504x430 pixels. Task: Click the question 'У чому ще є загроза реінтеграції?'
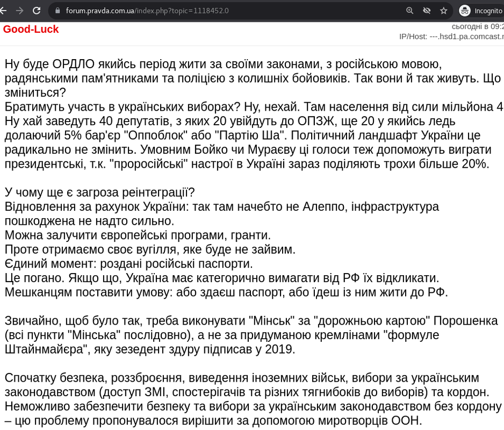[x=99, y=192]
